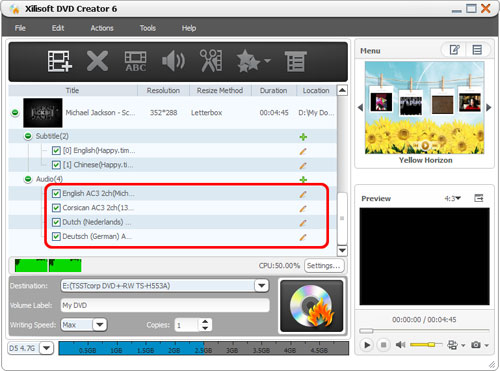Image resolution: width=500 pixels, height=371 pixels.
Task: Open the Tools menu
Action: 148,28
